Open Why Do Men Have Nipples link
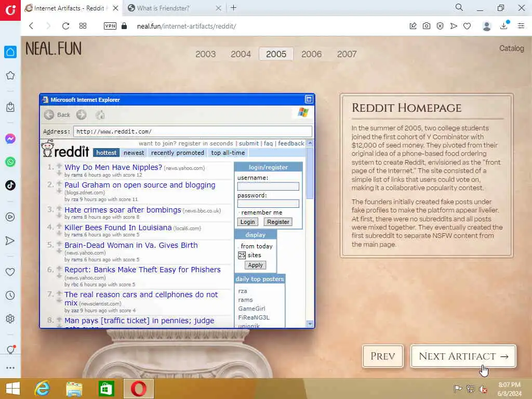Screen dimensions: 532x399 click(113, 167)
